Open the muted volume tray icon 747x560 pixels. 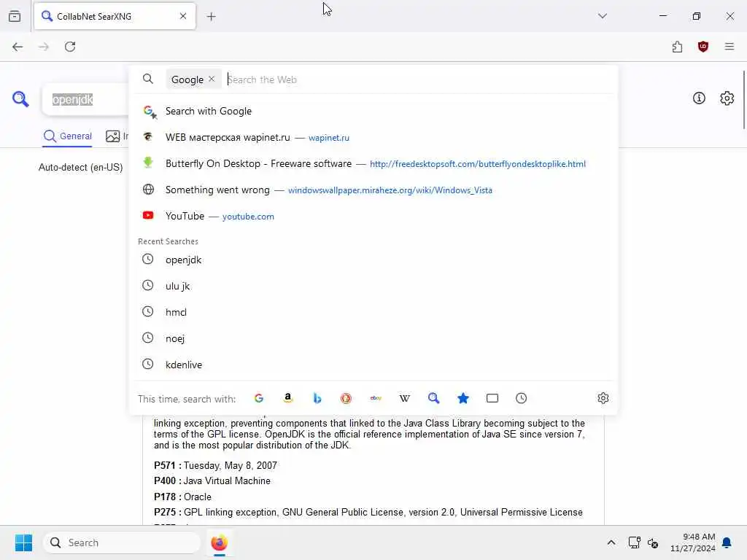pyautogui.click(x=653, y=542)
